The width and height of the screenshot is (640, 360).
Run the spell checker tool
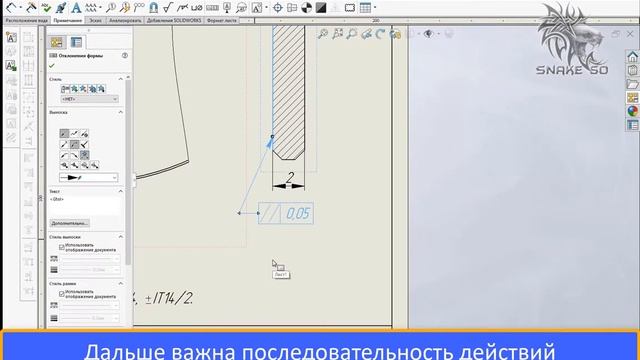[46, 7]
